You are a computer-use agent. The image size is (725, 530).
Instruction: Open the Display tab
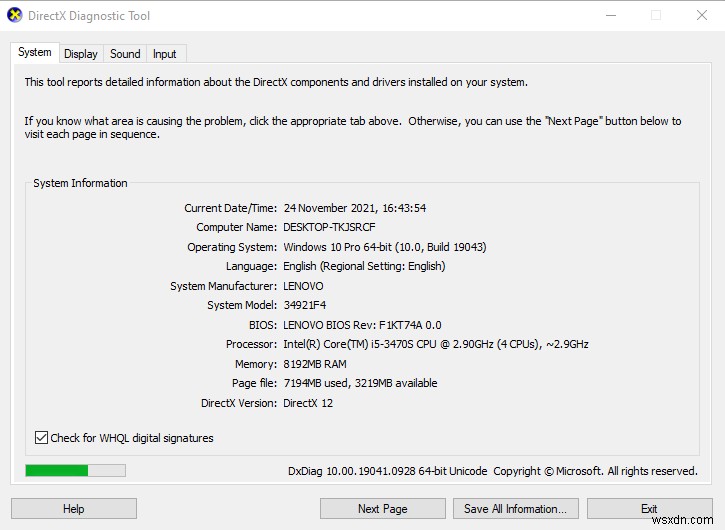pyautogui.click(x=81, y=54)
